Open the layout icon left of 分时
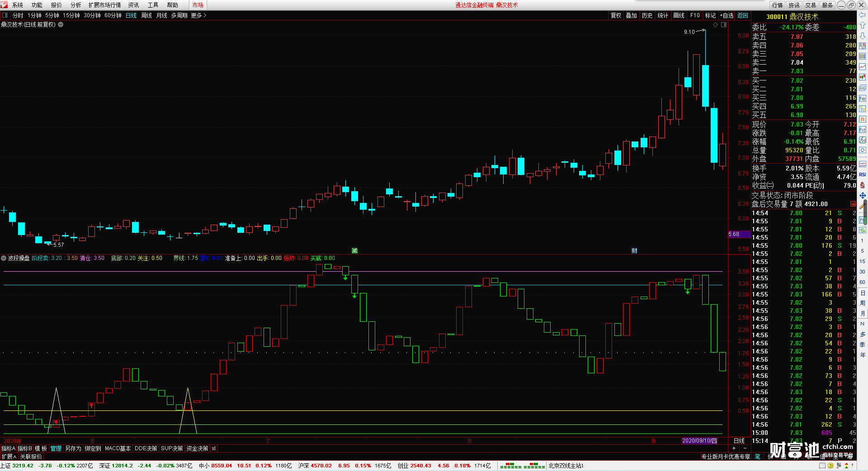This screenshot has width=868, height=471. pos(5,15)
